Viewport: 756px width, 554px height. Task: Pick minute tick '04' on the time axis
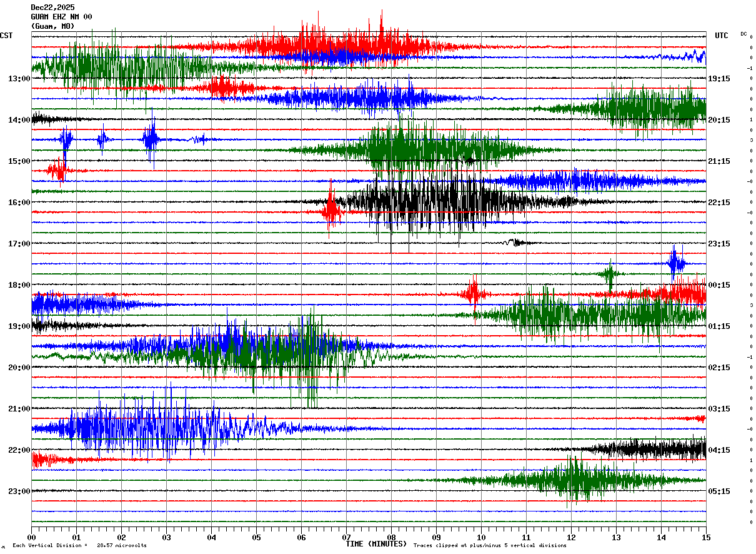click(x=212, y=538)
